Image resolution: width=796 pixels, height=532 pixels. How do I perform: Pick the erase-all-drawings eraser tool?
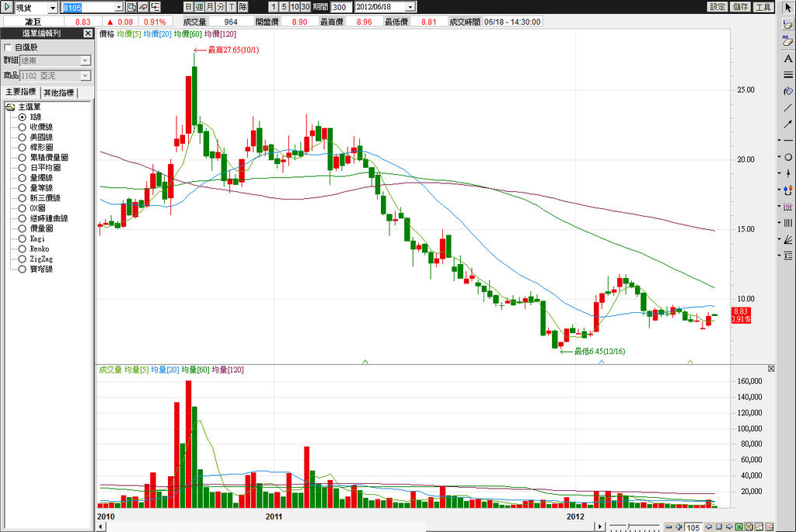pyautogui.click(x=788, y=41)
